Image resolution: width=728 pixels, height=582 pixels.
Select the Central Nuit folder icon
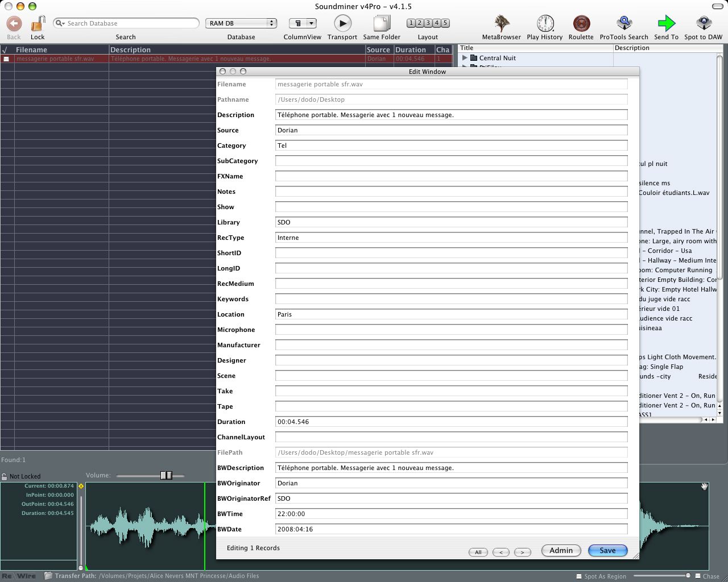tap(474, 58)
